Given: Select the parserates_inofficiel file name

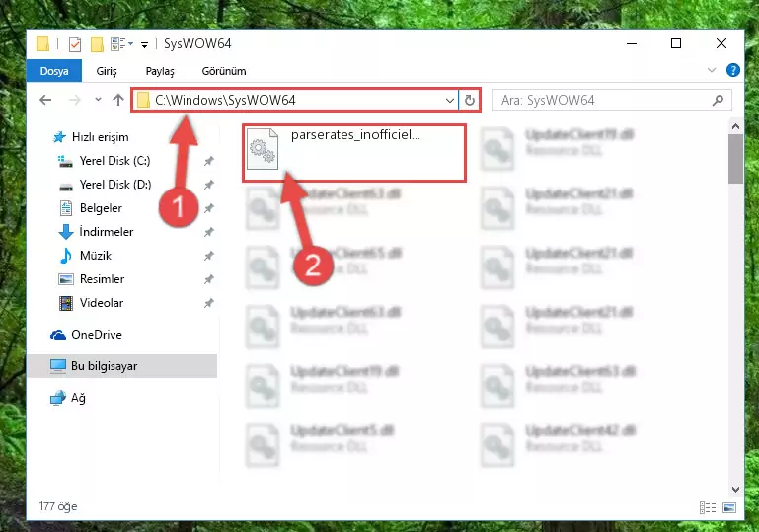Looking at the screenshot, I should [x=355, y=135].
